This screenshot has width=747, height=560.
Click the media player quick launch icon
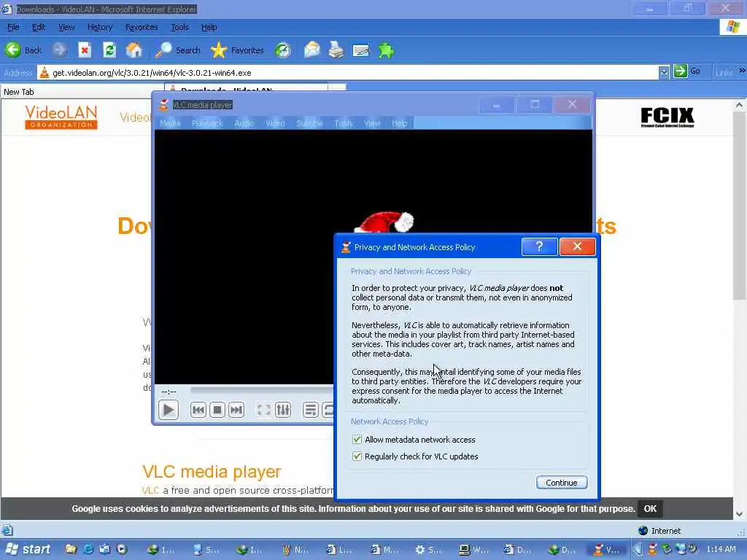pos(122,550)
